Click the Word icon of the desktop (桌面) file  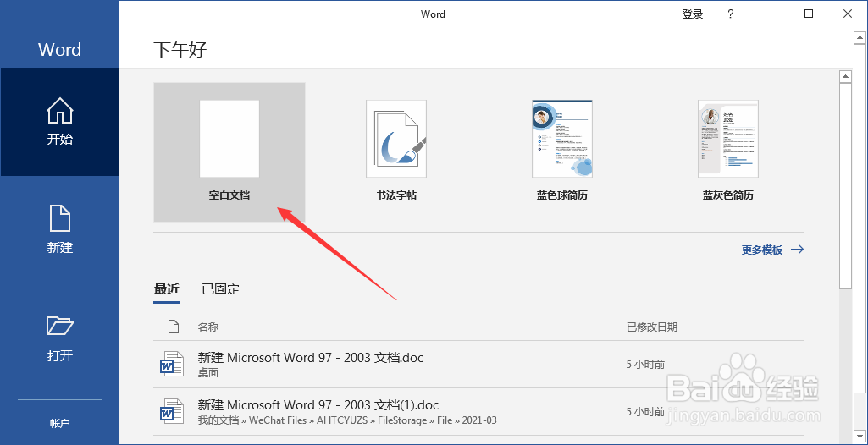(172, 365)
